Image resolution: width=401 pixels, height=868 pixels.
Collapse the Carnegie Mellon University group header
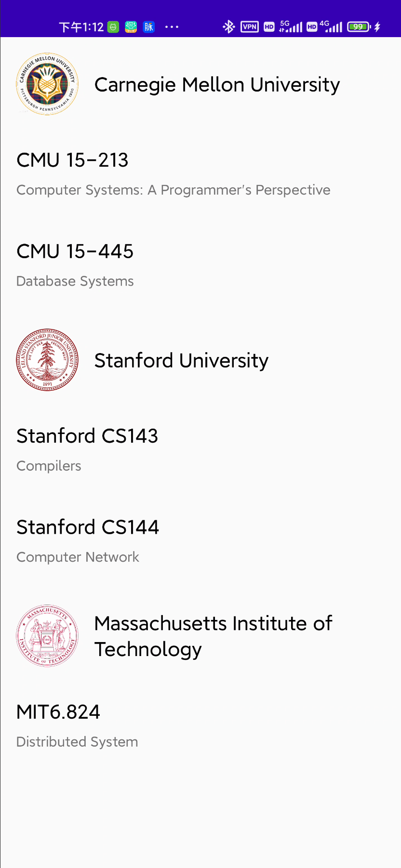tap(217, 85)
